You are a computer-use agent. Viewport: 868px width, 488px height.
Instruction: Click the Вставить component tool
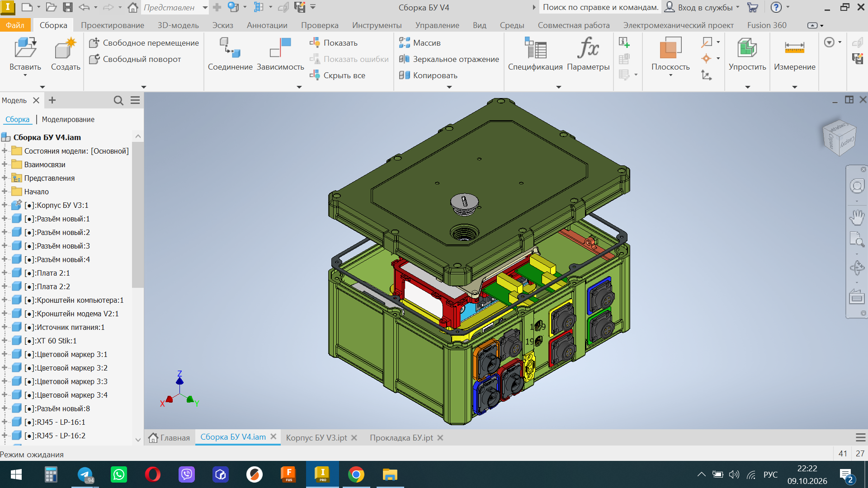(x=25, y=53)
